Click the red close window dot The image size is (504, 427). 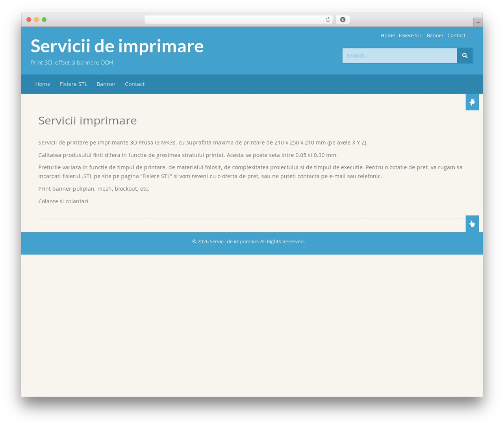(29, 20)
